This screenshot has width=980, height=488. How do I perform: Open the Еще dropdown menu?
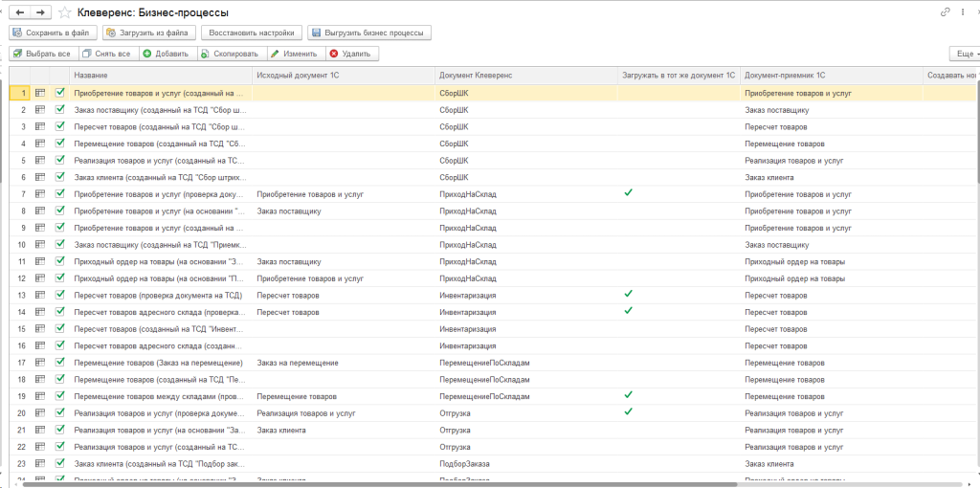click(x=962, y=54)
